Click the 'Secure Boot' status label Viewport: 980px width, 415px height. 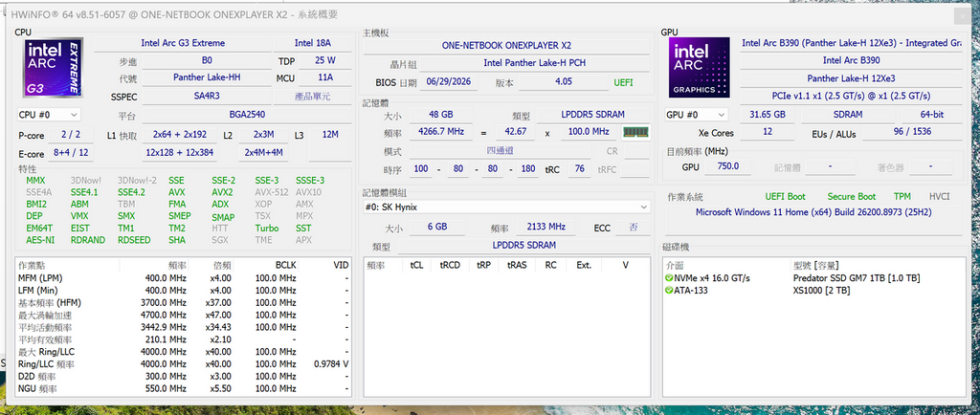point(851,197)
